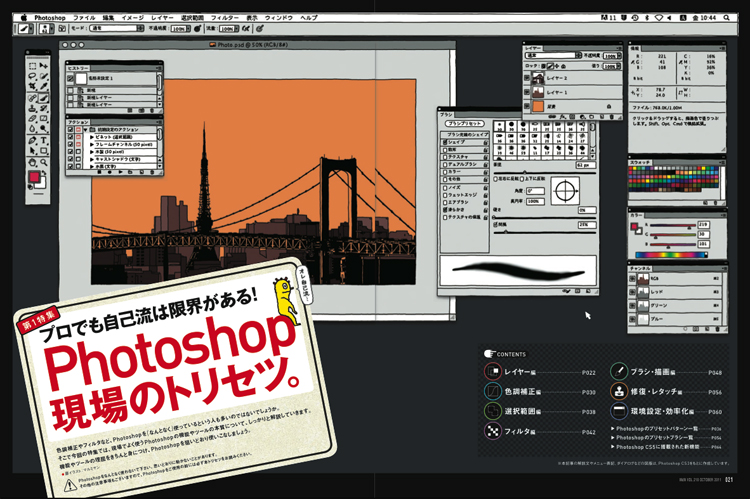Select the Hand tool
The image size is (750, 499).
tap(32, 163)
